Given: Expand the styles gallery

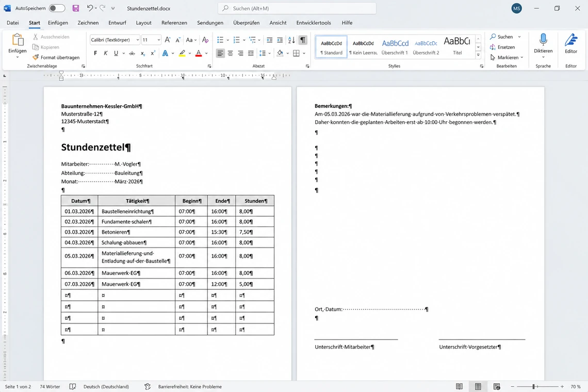Looking at the screenshot, I should pyautogui.click(x=478, y=55).
